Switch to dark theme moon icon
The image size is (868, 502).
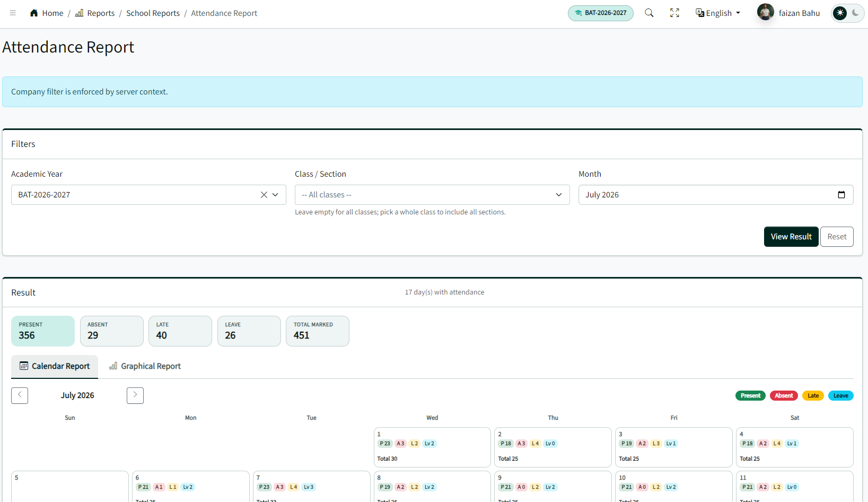[856, 13]
